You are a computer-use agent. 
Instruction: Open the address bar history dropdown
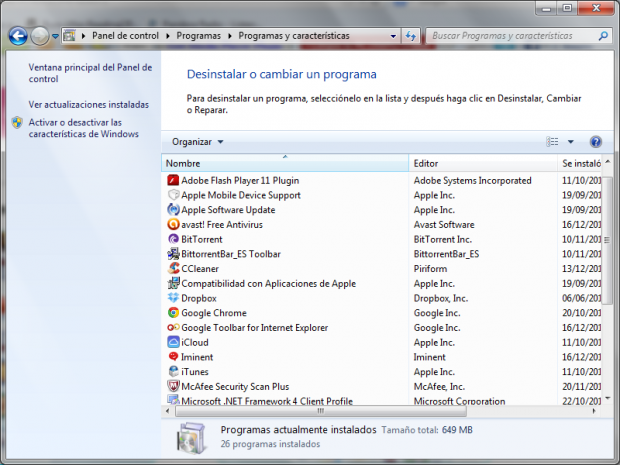[393, 36]
